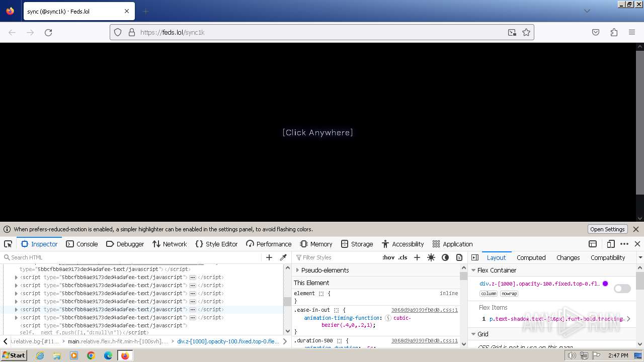Close the Feds.lol tab

pyautogui.click(x=127, y=11)
